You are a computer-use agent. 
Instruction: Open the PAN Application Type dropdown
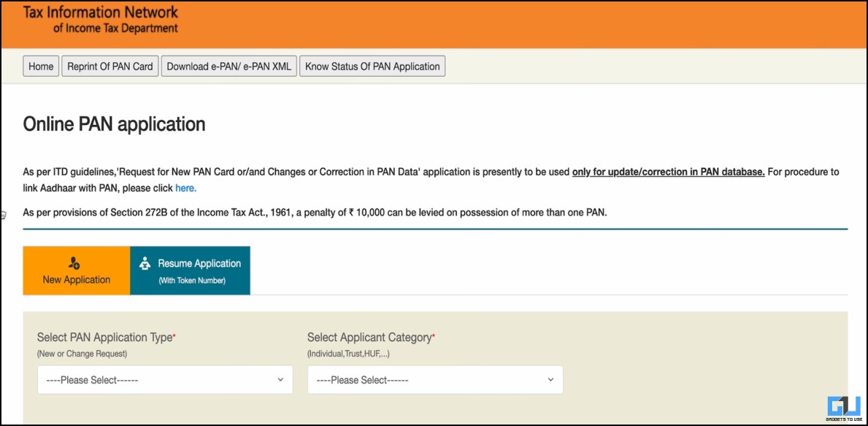(165, 380)
